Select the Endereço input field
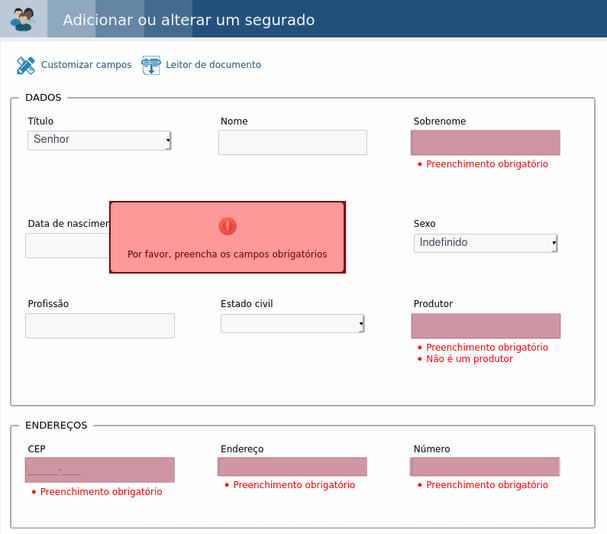 point(292,467)
